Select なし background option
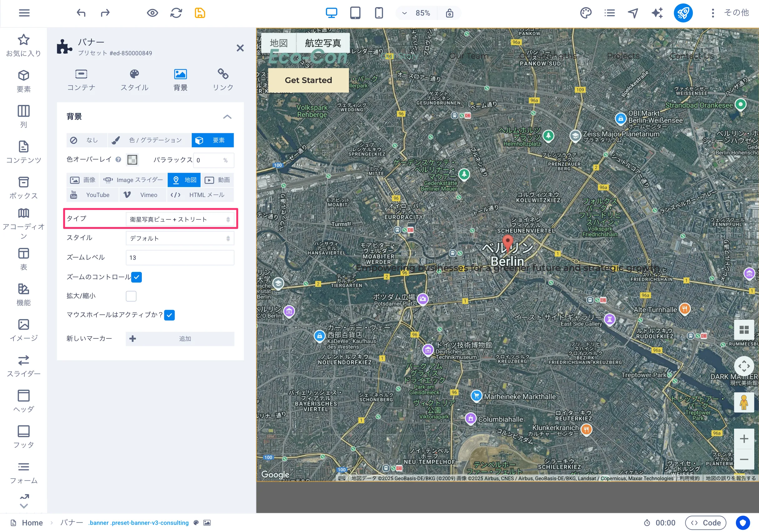Image resolution: width=759 pixels, height=532 pixels. [x=87, y=140]
